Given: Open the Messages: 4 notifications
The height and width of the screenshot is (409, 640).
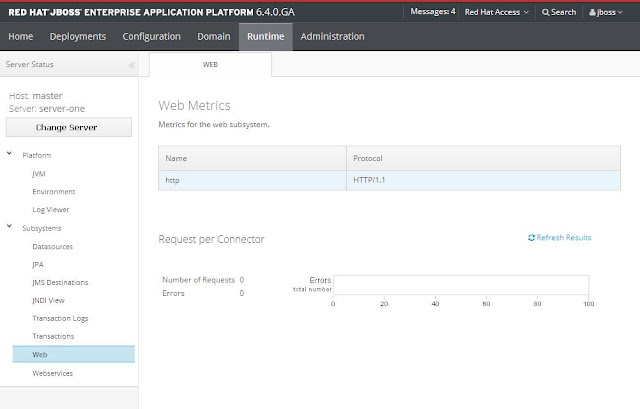Looking at the screenshot, I should [433, 12].
